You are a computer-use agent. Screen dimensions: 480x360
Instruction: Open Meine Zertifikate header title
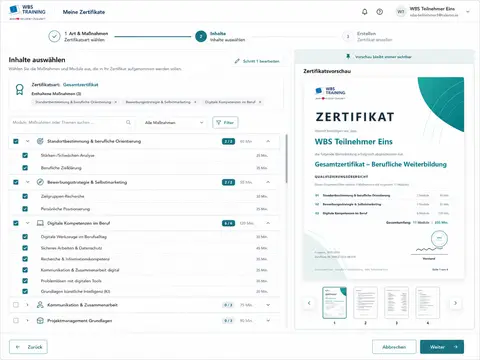pyautogui.click(x=84, y=12)
